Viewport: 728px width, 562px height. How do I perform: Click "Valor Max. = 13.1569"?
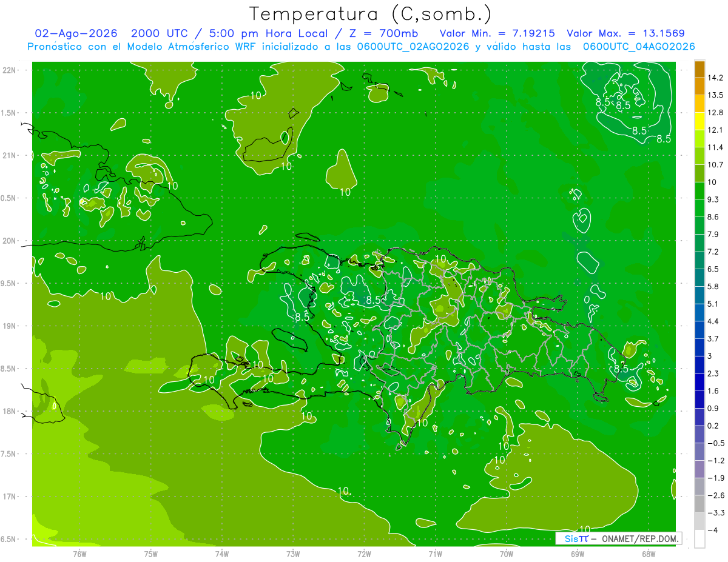625,33
